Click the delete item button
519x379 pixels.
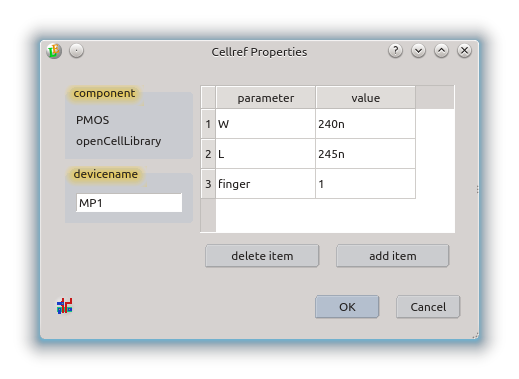point(262,256)
